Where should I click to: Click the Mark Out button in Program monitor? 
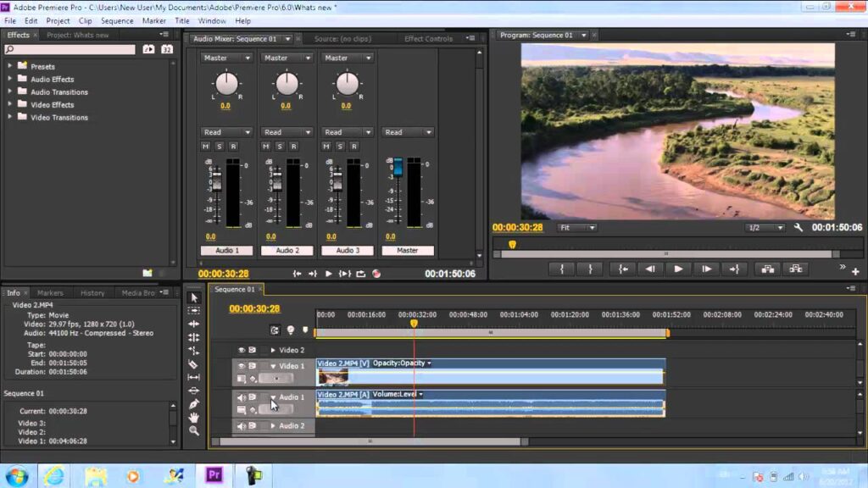(590, 269)
